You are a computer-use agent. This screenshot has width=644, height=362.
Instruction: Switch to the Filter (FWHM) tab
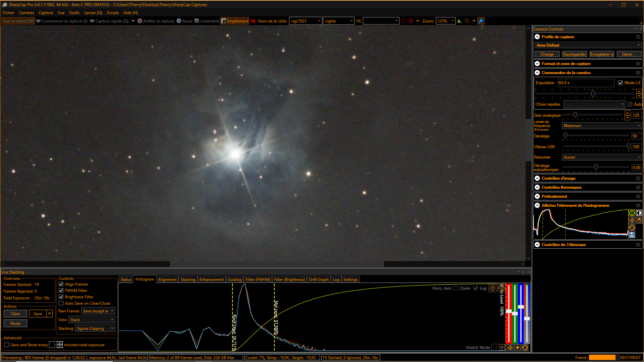coord(258,280)
